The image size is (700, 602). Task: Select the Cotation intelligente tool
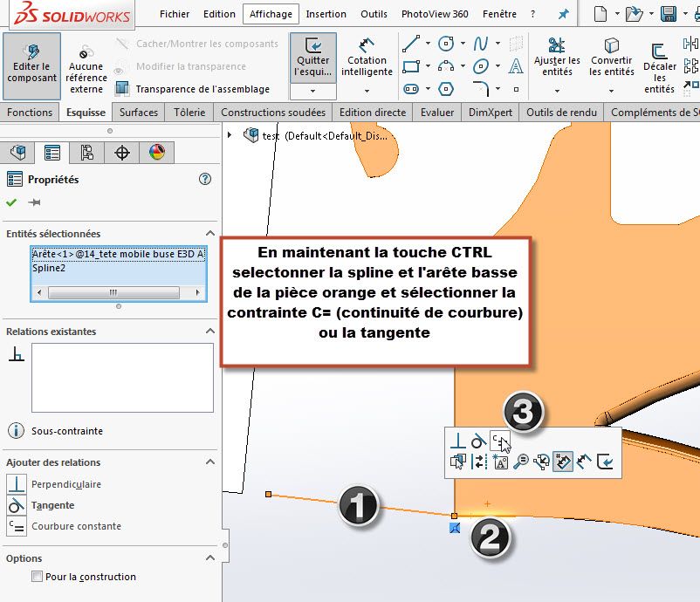[x=367, y=58]
